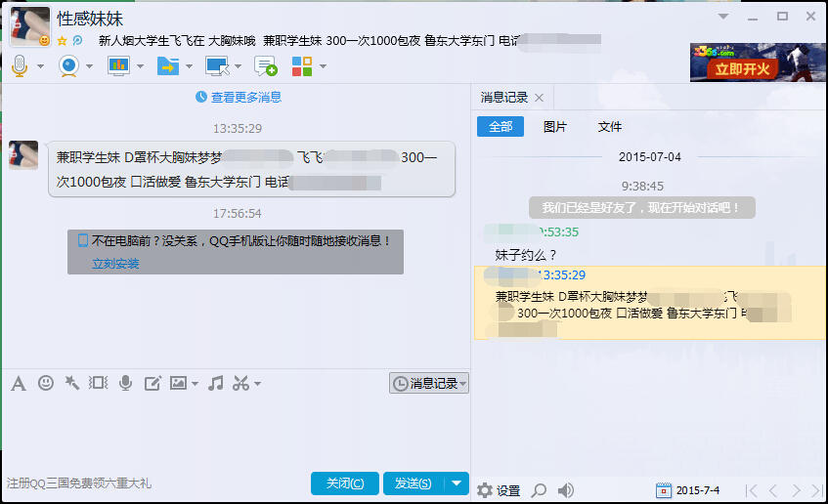Maximize the chat window

tap(783, 17)
